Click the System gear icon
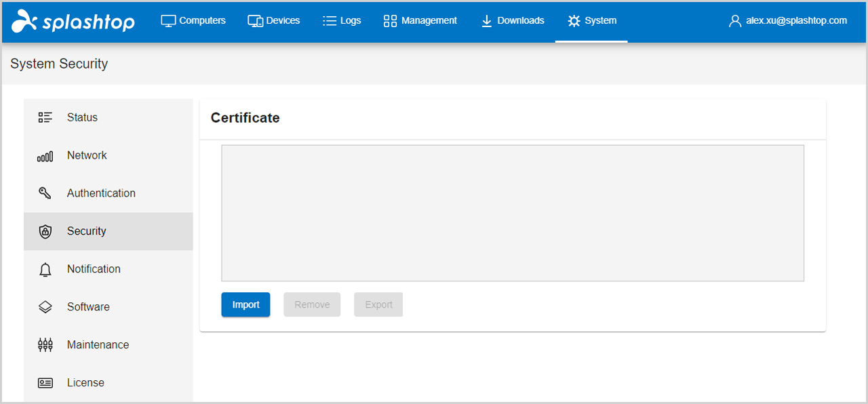 point(574,21)
